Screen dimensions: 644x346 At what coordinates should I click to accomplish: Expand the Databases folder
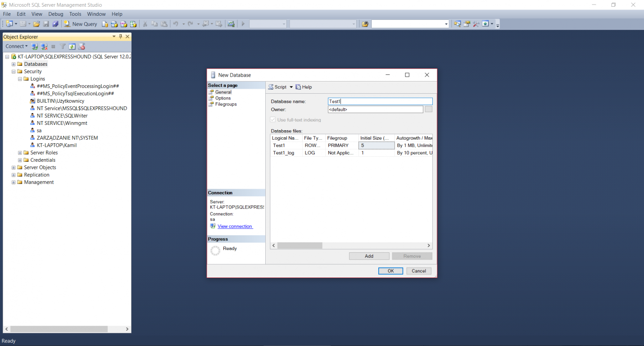pyautogui.click(x=14, y=64)
